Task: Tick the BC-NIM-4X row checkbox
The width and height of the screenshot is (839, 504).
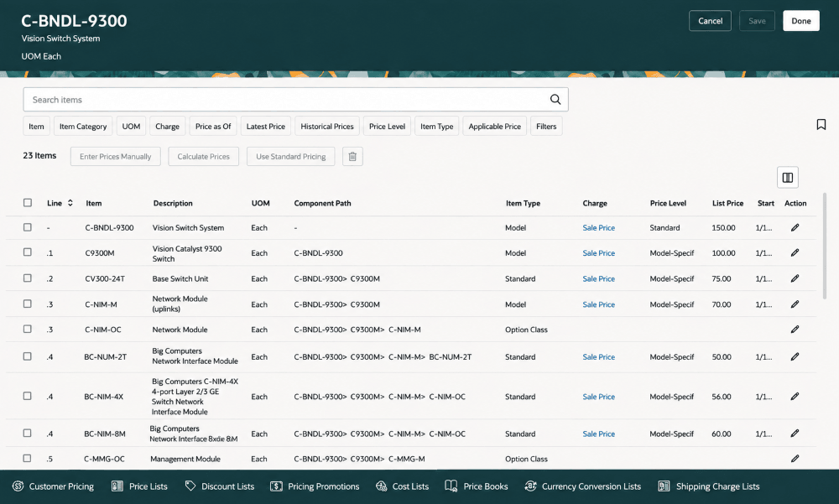Action: point(28,396)
